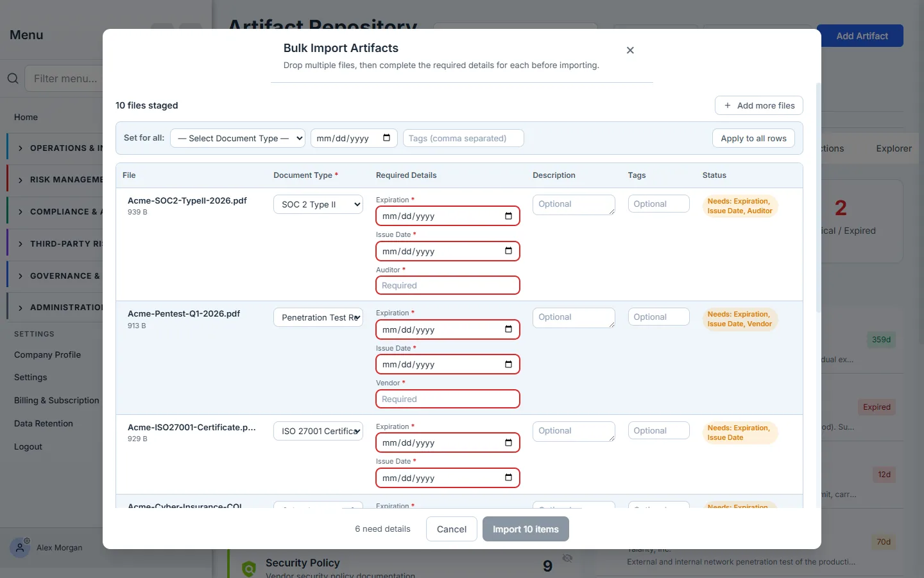Open calendar for Pentest Issue Date
This screenshot has width=924, height=578.
pos(508,364)
